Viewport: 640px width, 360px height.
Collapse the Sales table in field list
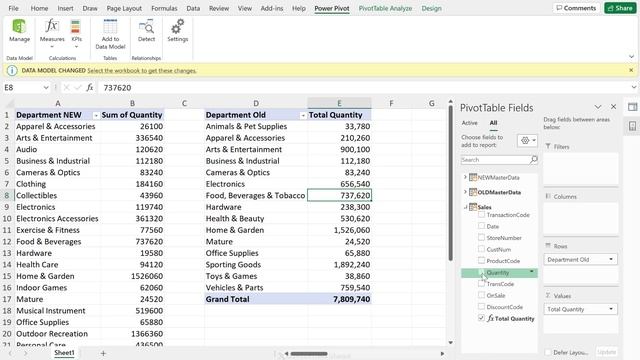[x=465, y=207]
